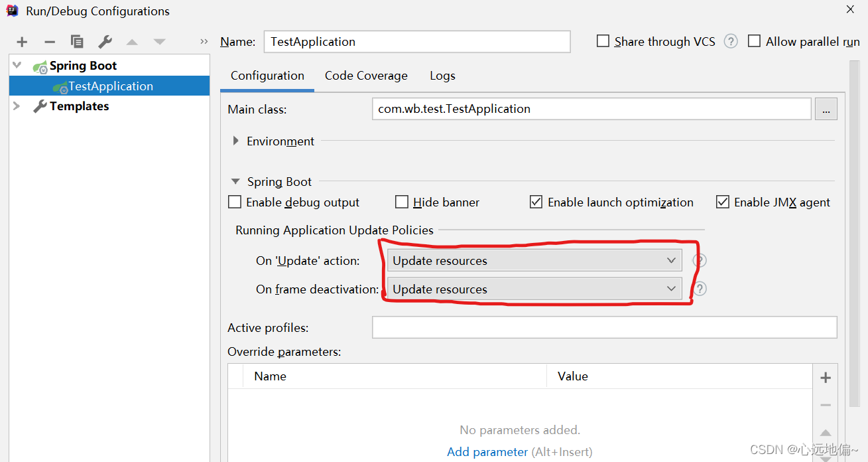Expand the Templates tree node
The image size is (868, 462).
point(17,106)
